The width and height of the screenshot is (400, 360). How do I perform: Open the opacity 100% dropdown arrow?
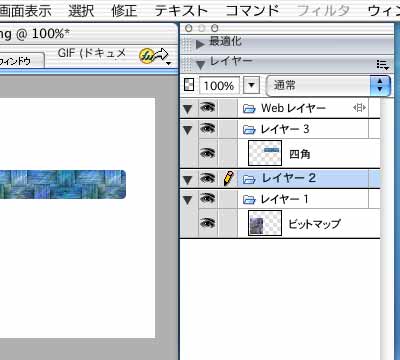click(x=251, y=86)
